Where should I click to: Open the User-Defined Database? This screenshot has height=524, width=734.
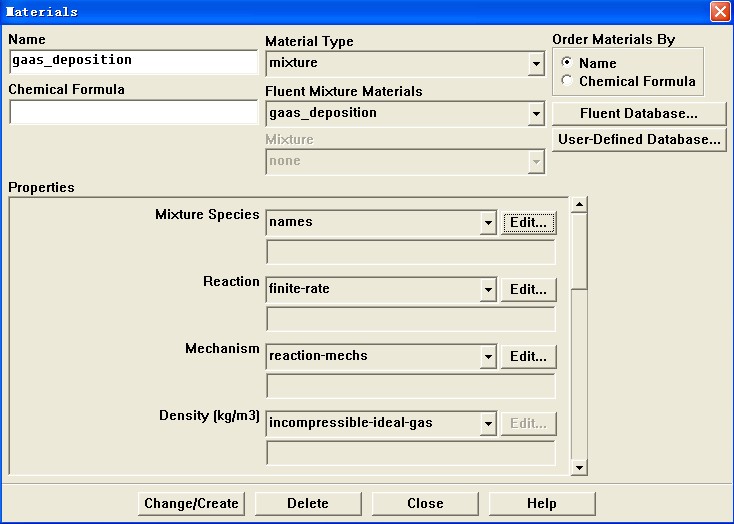tap(638, 140)
